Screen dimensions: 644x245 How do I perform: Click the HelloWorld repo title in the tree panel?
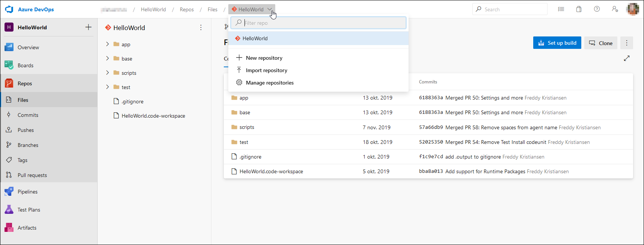pyautogui.click(x=129, y=28)
